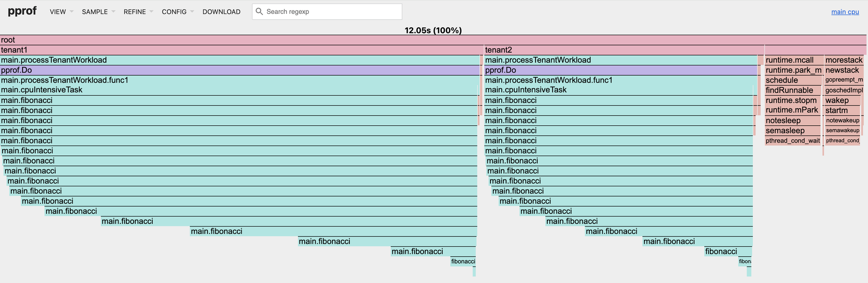Focus the Search regexp field

coord(327,12)
